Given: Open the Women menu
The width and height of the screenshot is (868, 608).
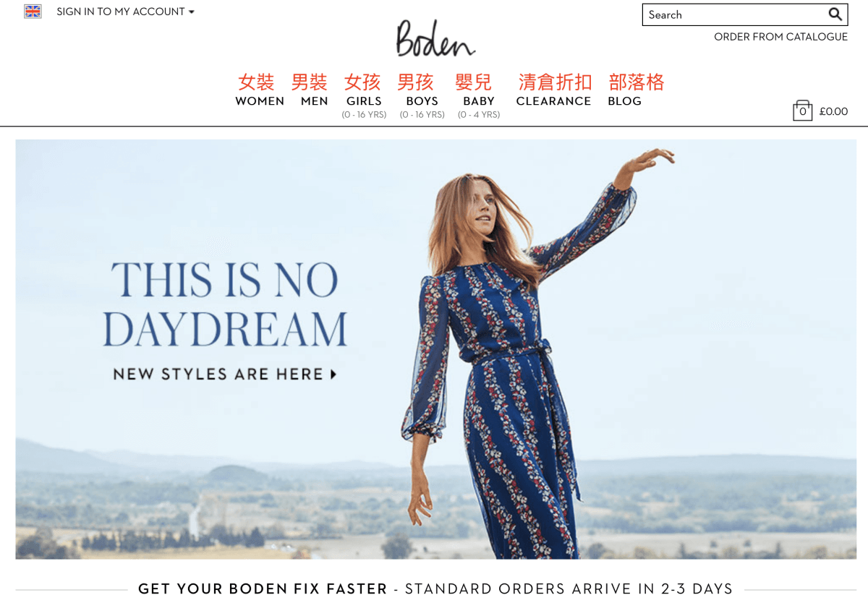Looking at the screenshot, I should pyautogui.click(x=260, y=101).
